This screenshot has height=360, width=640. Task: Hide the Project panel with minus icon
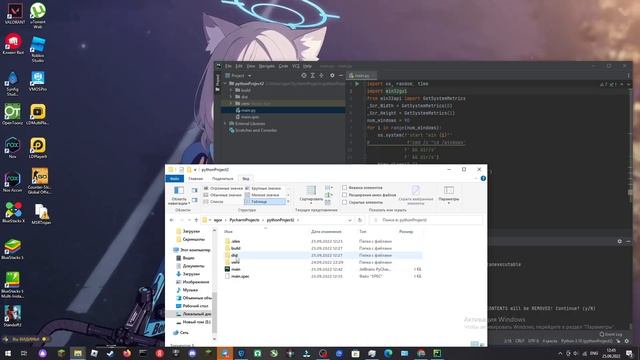(340, 76)
